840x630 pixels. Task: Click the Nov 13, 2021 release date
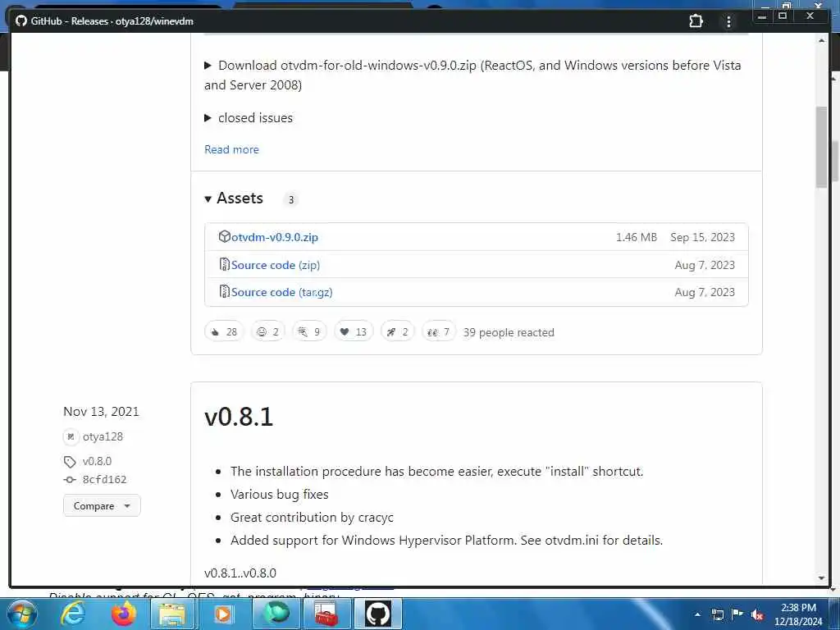101,412
